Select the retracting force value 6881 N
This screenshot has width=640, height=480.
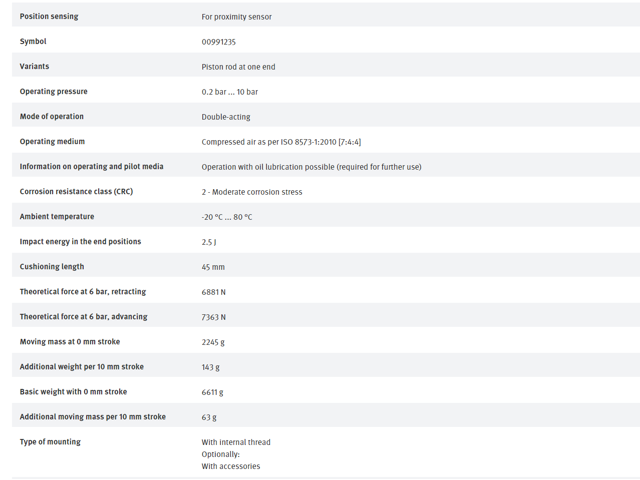click(213, 292)
